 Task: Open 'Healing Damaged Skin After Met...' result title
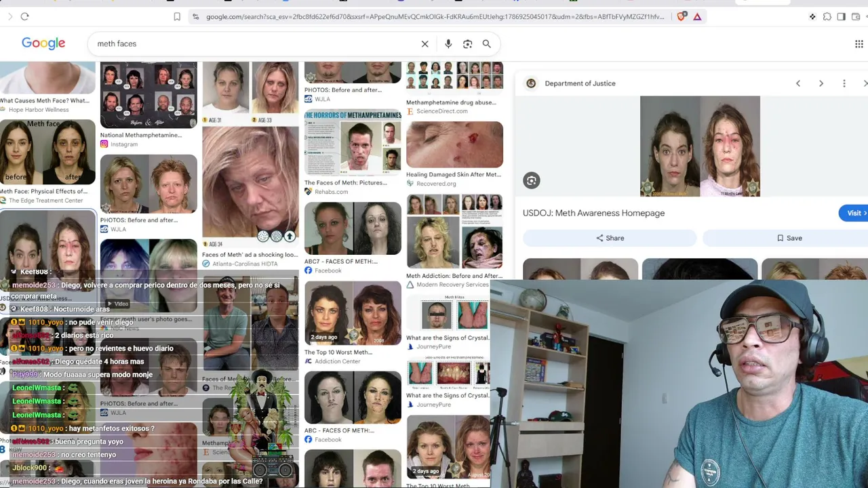click(x=454, y=175)
